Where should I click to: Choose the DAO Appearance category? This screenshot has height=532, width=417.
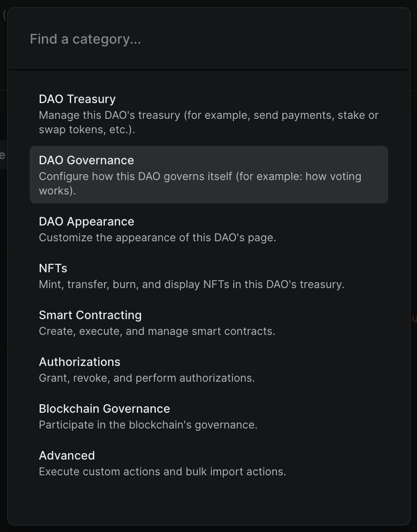click(x=86, y=221)
